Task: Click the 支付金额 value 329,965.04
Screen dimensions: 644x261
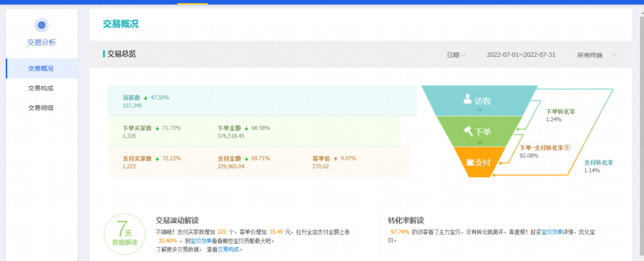Action: pyautogui.click(x=231, y=167)
